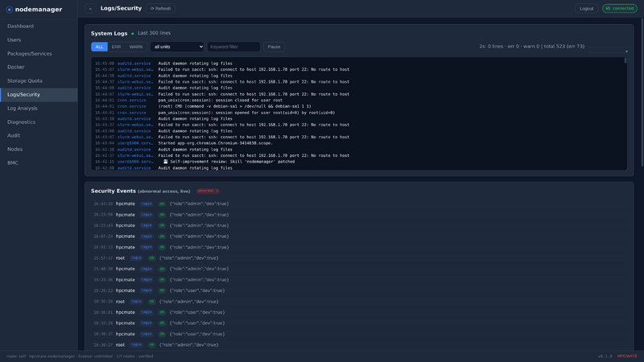Select the 15:57:17 root login event
Screen dimensions: 644x362
coord(359,258)
